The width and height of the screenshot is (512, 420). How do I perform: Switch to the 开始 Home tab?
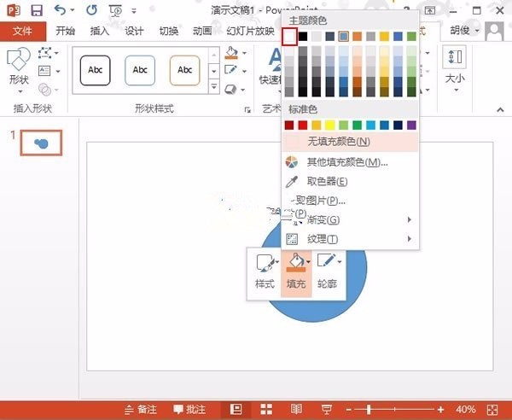point(66,31)
